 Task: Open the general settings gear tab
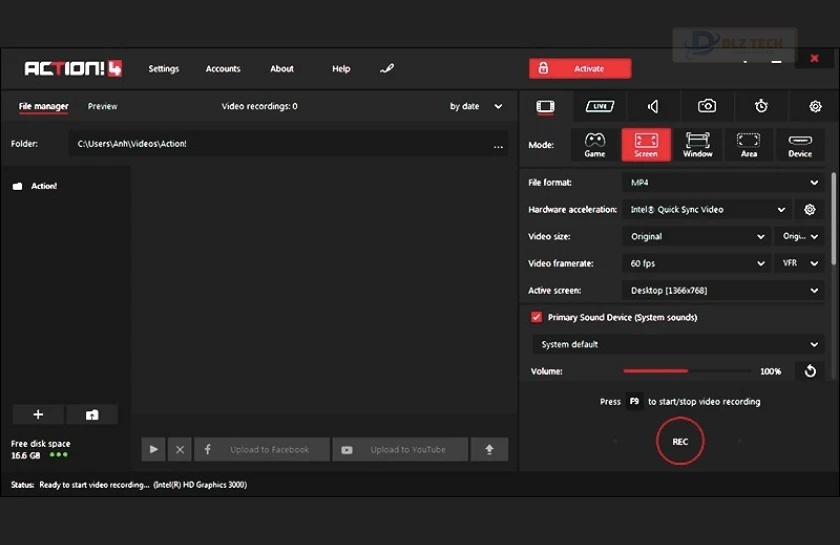(815, 106)
